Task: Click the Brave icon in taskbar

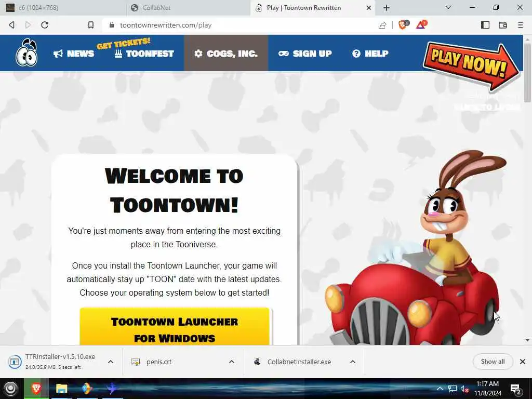Action: click(x=36, y=389)
